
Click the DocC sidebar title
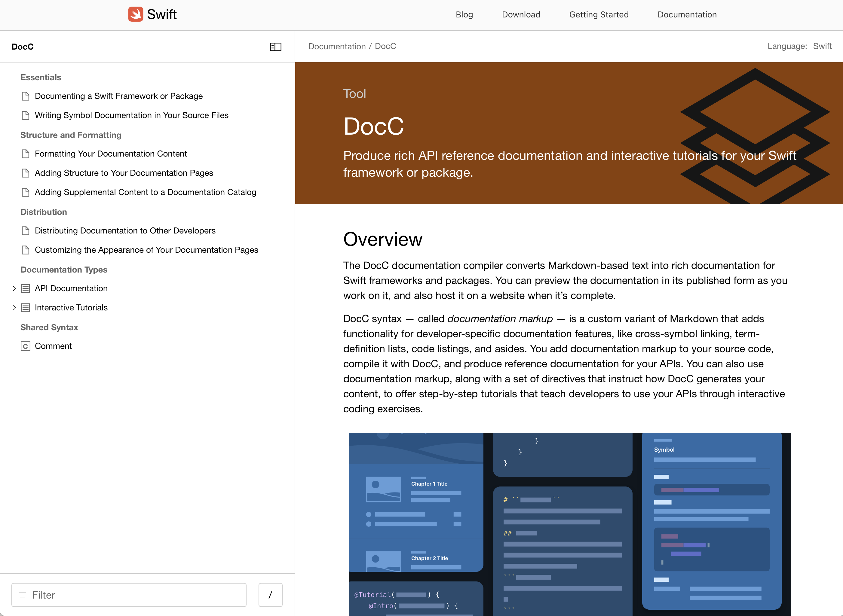[x=22, y=47]
